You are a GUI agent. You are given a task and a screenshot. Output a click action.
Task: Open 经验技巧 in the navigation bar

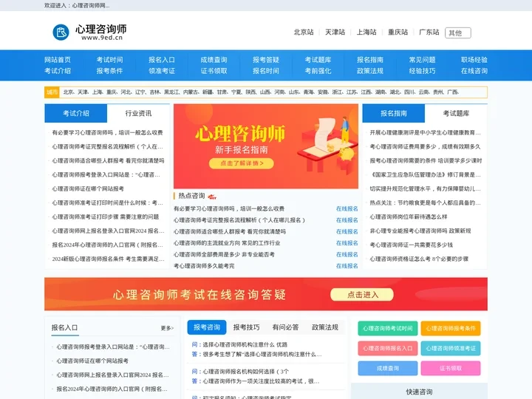pos(422,71)
